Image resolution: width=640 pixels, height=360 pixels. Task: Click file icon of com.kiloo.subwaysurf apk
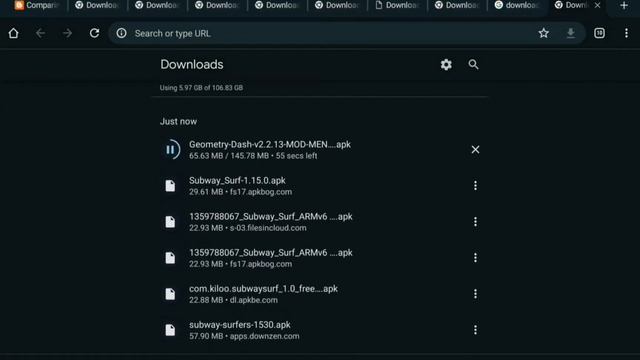click(170, 294)
